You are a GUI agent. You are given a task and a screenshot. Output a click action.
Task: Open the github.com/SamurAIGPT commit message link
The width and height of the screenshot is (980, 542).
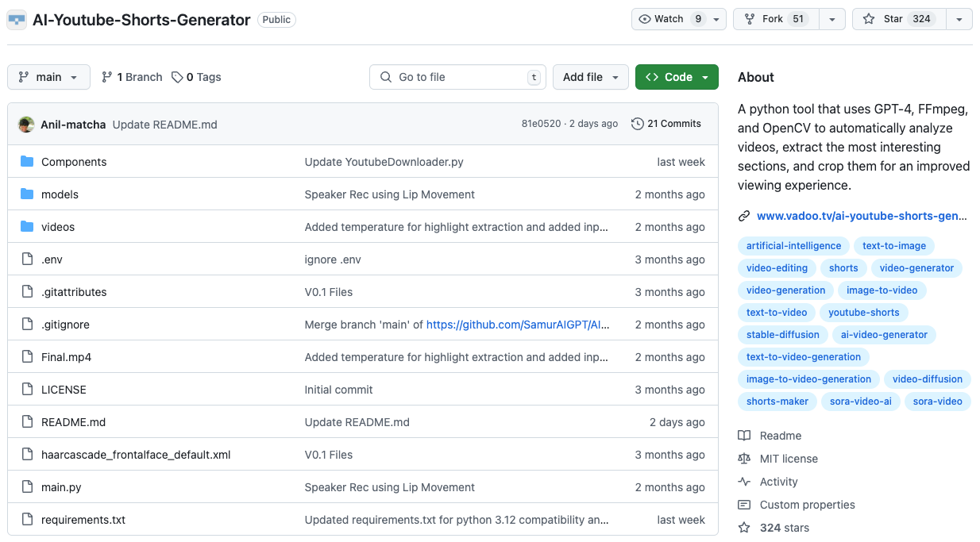[x=518, y=324]
